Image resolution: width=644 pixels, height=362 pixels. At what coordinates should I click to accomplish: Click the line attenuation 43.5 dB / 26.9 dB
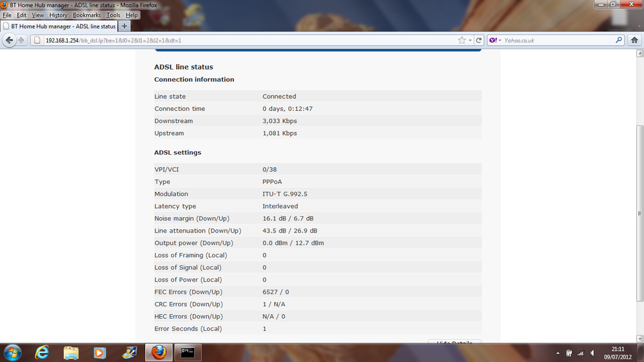coord(290,231)
